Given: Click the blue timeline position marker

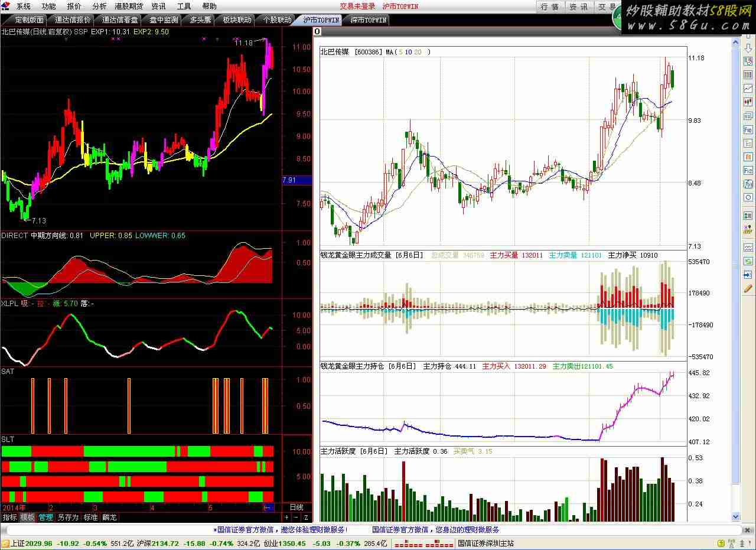Looking at the screenshot, I should pyautogui.click(x=269, y=507).
